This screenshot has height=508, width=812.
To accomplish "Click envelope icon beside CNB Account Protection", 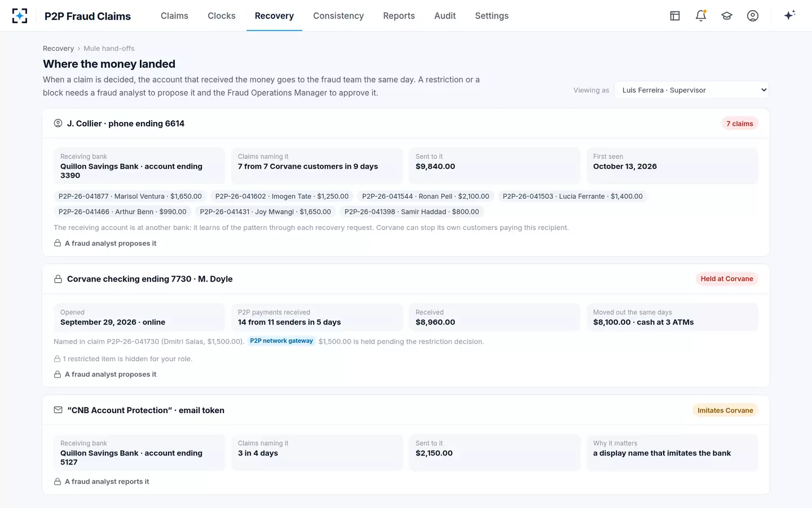I will (58, 410).
